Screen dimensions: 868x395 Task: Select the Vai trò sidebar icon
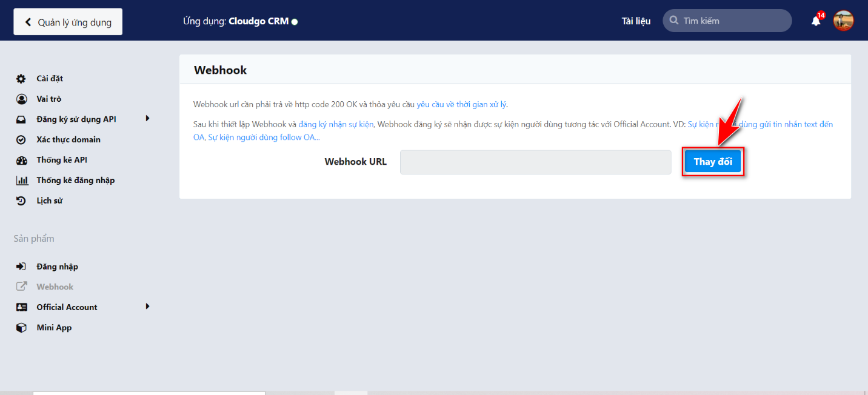pyautogui.click(x=21, y=99)
